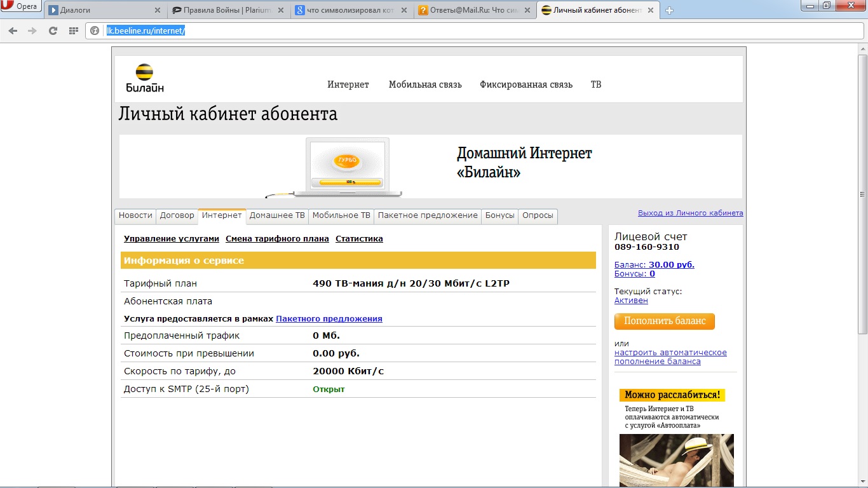Select the Новости tab
The height and width of the screenshot is (488, 868).
(135, 216)
